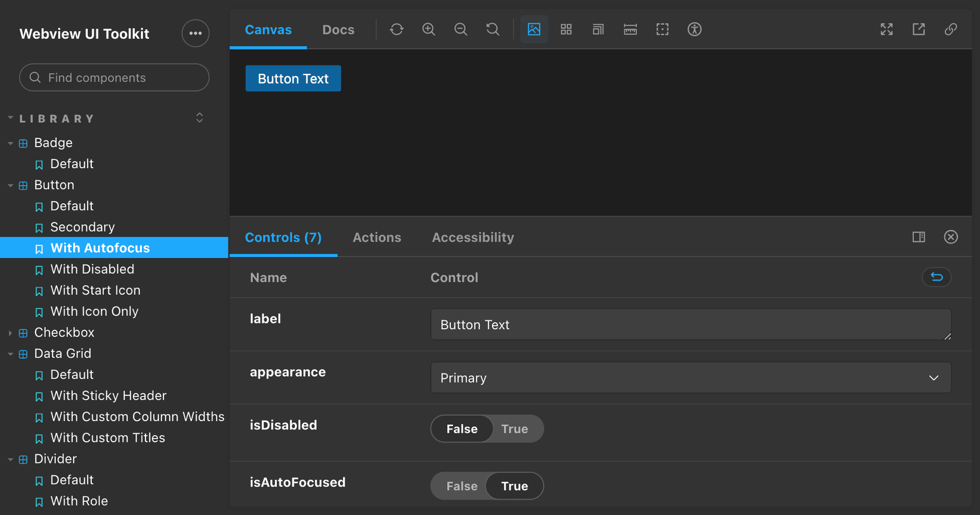This screenshot has height=515, width=980.
Task: Open canvas in a new tab
Action: (919, 29)
